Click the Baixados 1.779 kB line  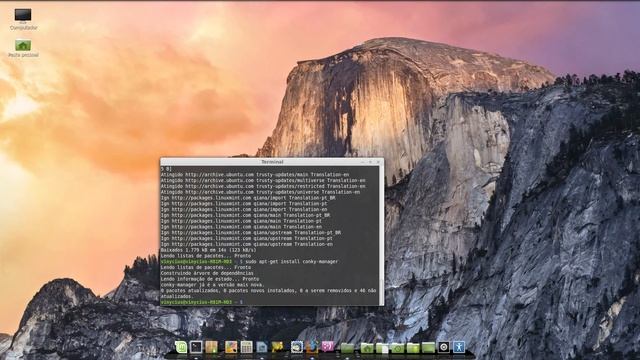(209, 250)
